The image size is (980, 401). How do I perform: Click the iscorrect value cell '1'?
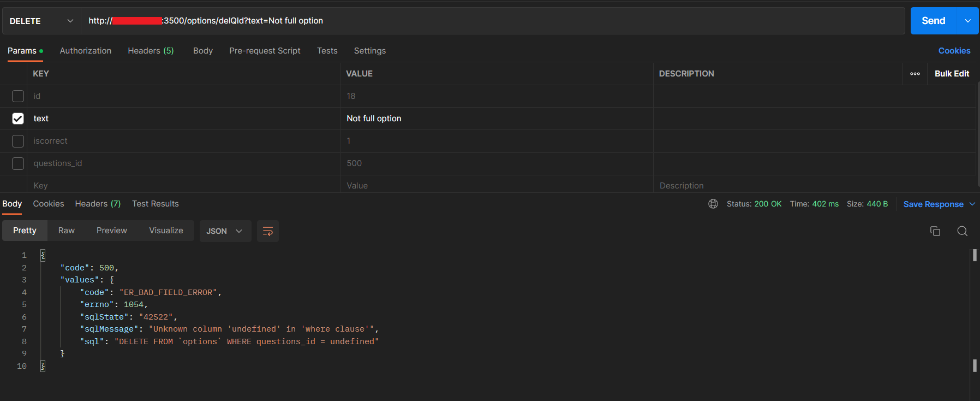[x=497, y=141]
